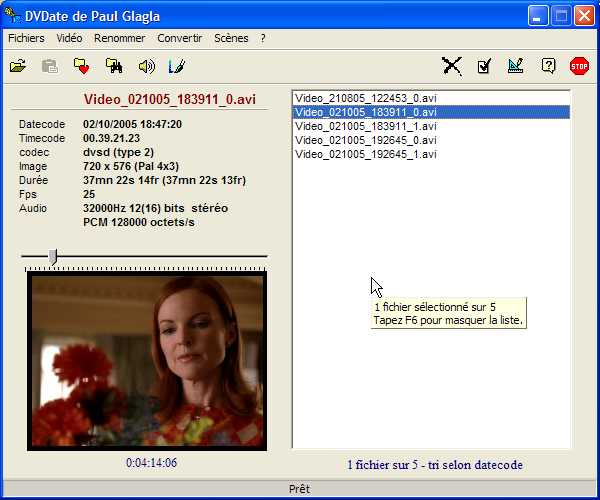Click the black X deselect icon
The width and height of the screenshot is (600, 500).
[x=452, y=66]
